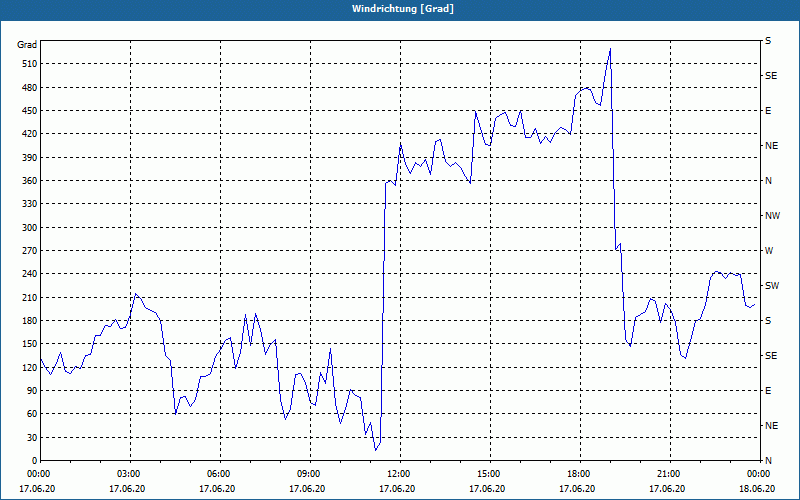Viewport: 800px width, 500px height.
Task: Select the 240 y-axis value
Action: 30,274
